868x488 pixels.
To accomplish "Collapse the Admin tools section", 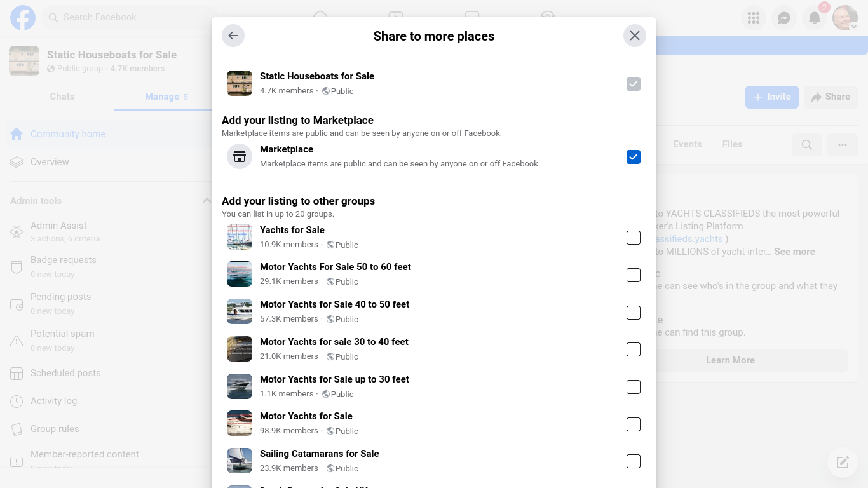I will (x=207, y=201).
